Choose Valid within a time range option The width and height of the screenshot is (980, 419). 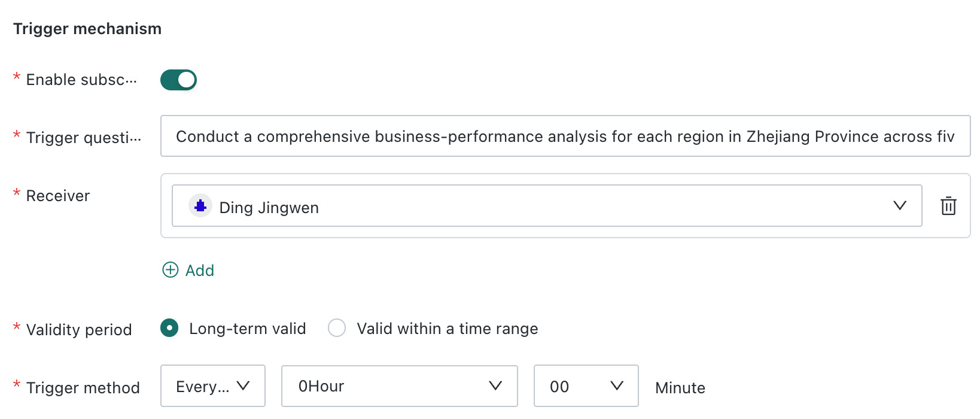(x=337, y=328)
